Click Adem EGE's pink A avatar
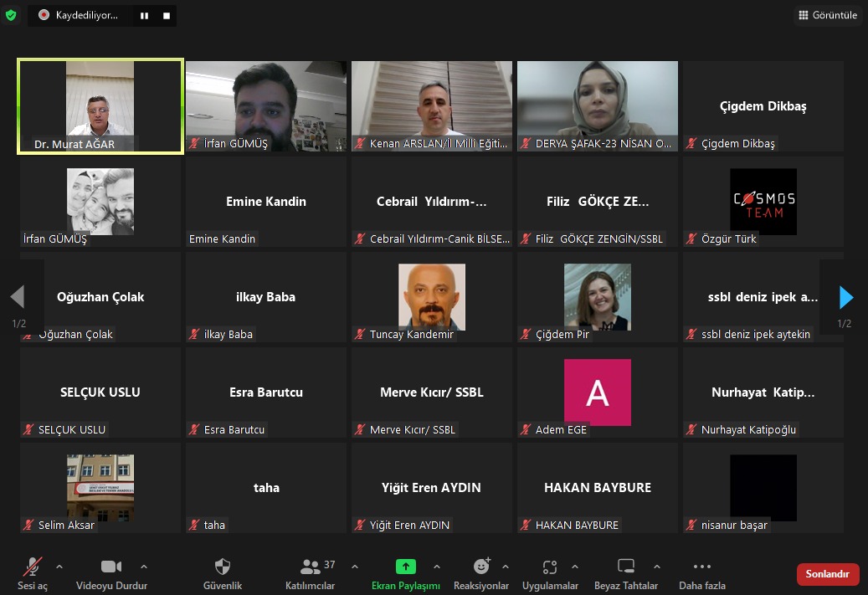The image size is (868, 595). [598, 392]
